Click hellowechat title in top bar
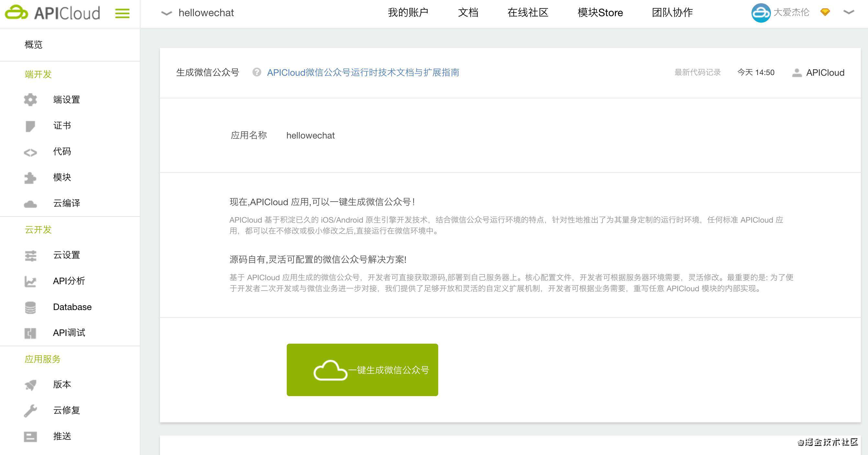Image resolution: width=868 pixels, height=455 pixels. coord(206,13)
